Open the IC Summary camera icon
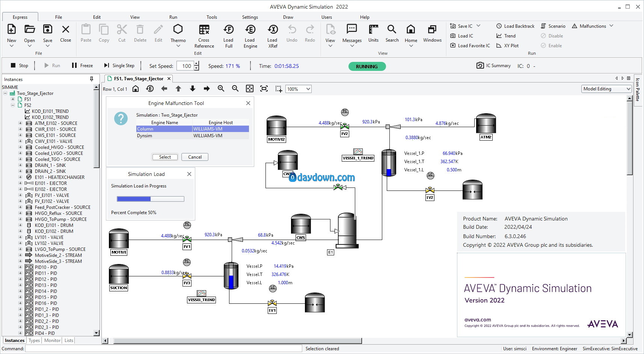The image size is (644, 354). click(480, 66)
